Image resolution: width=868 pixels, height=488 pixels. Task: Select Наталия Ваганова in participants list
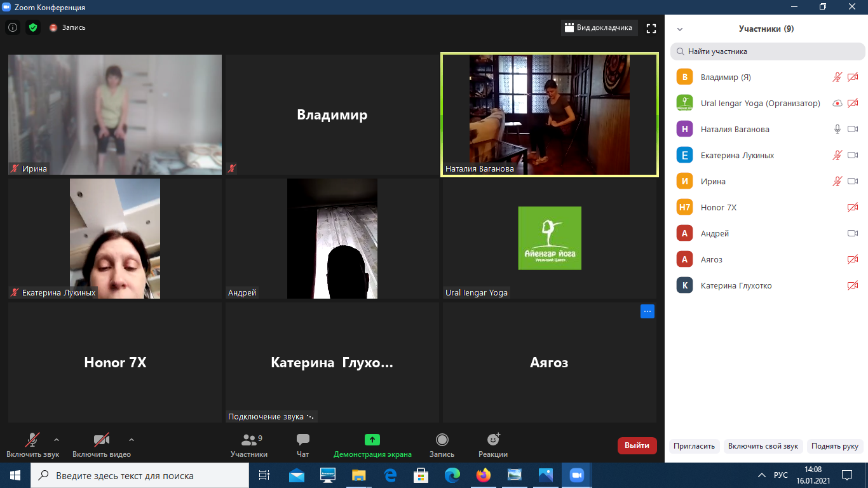coord(735,129)
